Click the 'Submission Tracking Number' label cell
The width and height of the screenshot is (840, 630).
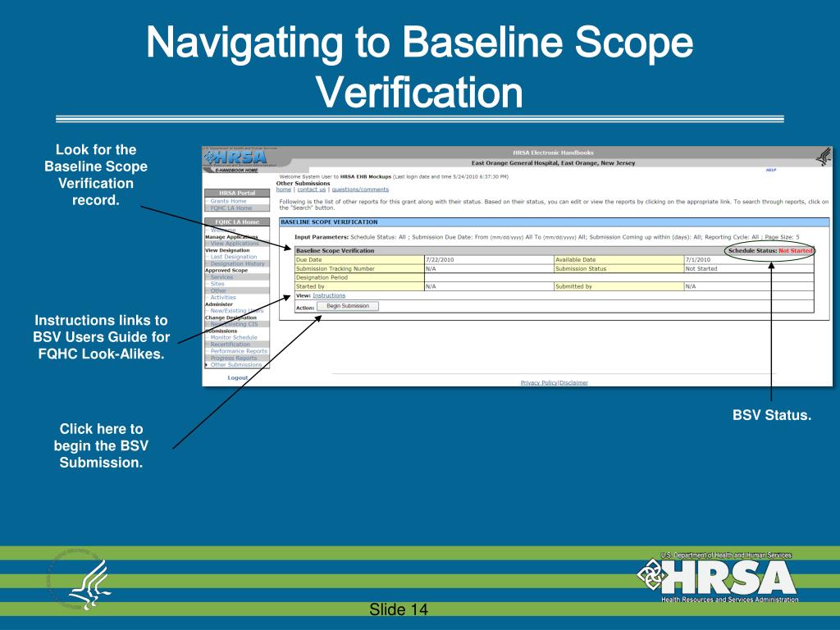[x=359, y=269]
